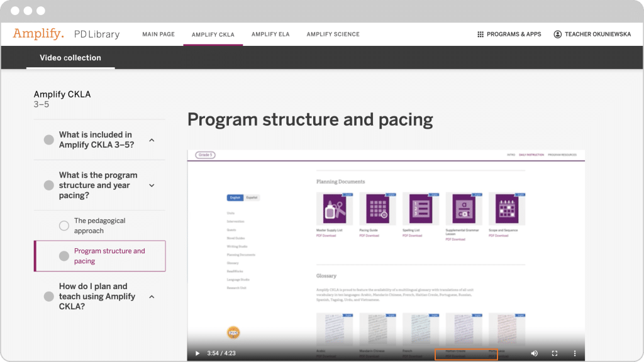Open the Amplify Science tab
This screenshot has height=362, width=644.
click(x=333, y=34)
